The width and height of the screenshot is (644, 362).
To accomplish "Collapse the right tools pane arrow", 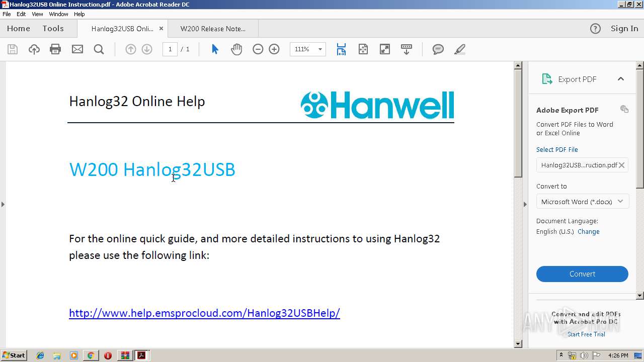I will tap(525, 204).
